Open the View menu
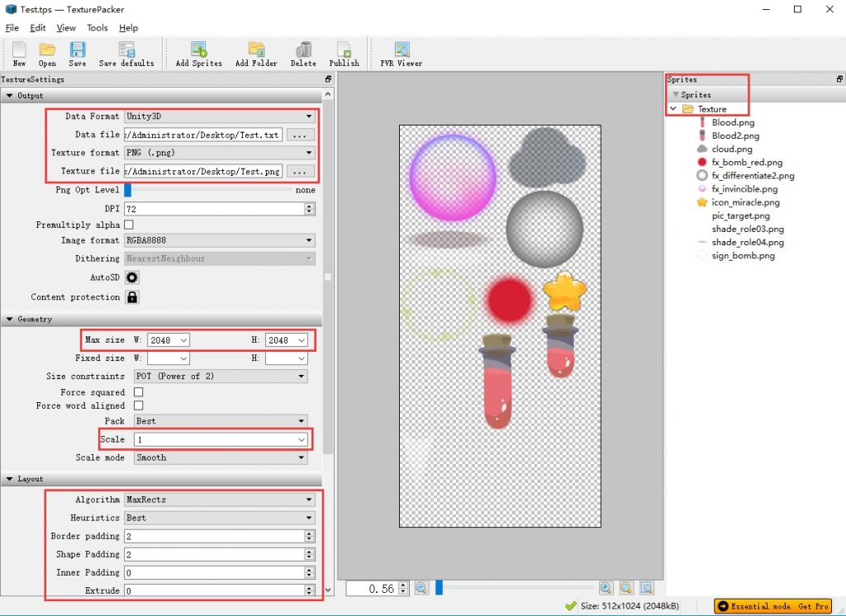The image size is (846, 616). [x=65, y=27]
